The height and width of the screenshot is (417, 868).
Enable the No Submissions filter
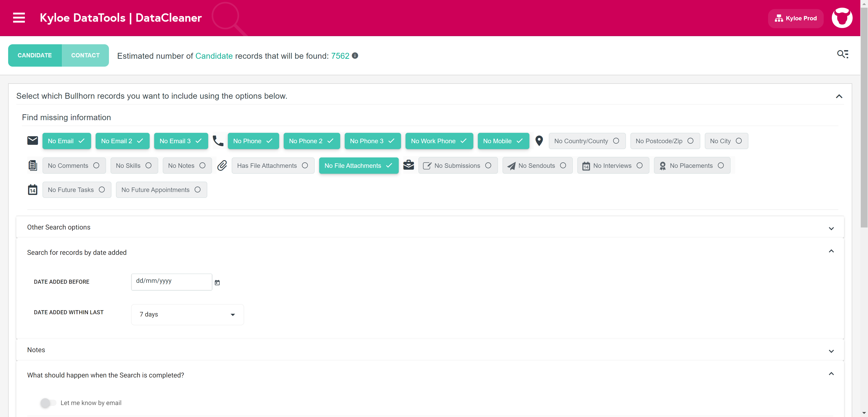(458, 165)
